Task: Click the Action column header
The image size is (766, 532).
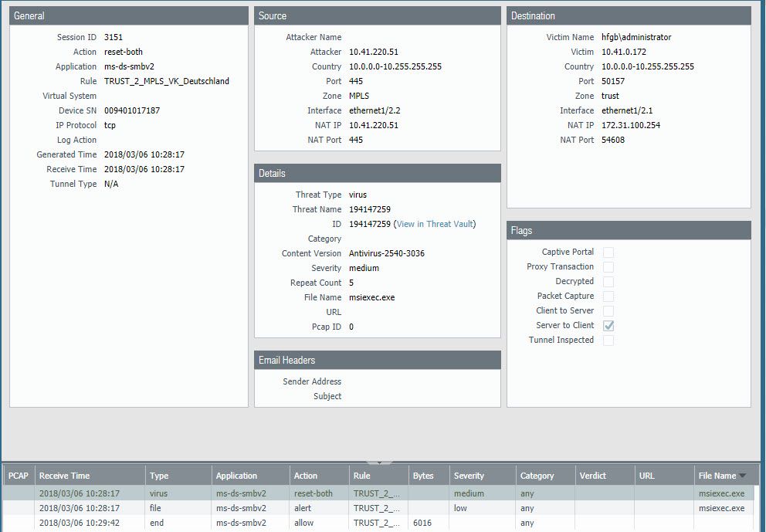Action: pos(306,476)
